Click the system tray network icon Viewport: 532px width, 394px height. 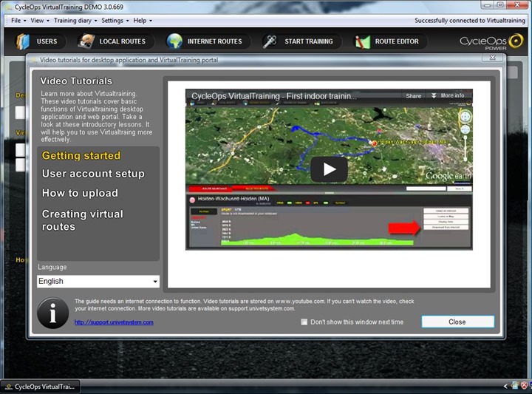pos(516,386)
